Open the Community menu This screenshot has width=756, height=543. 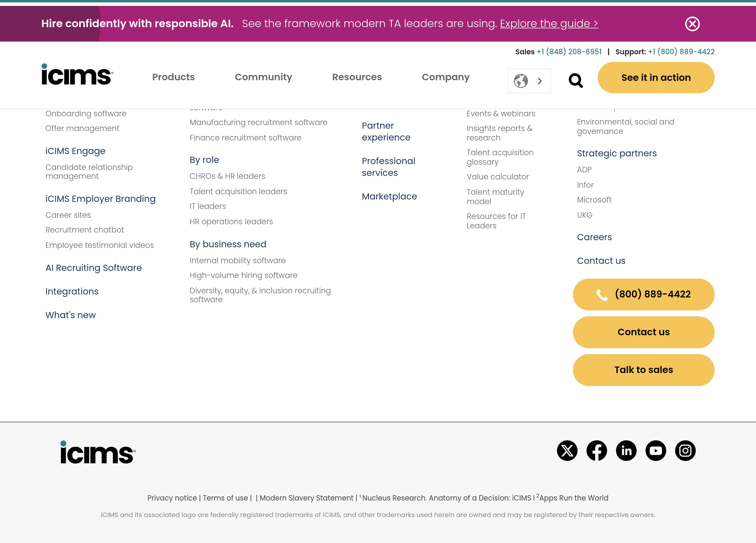[263, 77]
